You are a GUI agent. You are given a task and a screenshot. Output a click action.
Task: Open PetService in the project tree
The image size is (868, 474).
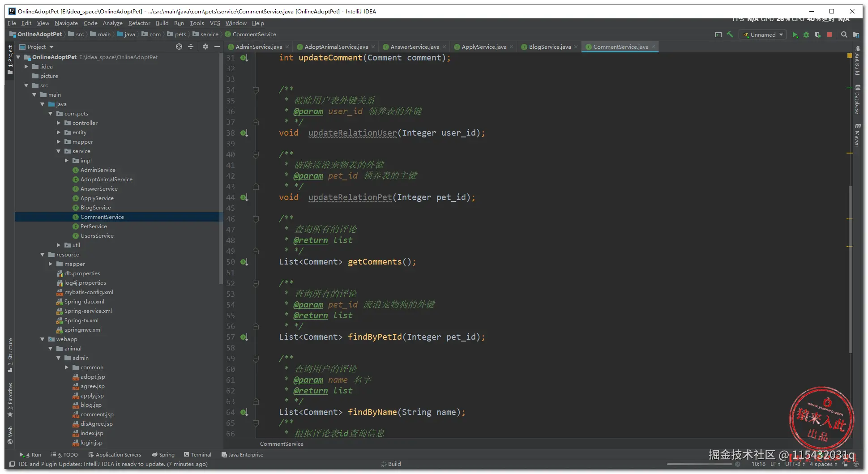[94, 226]
